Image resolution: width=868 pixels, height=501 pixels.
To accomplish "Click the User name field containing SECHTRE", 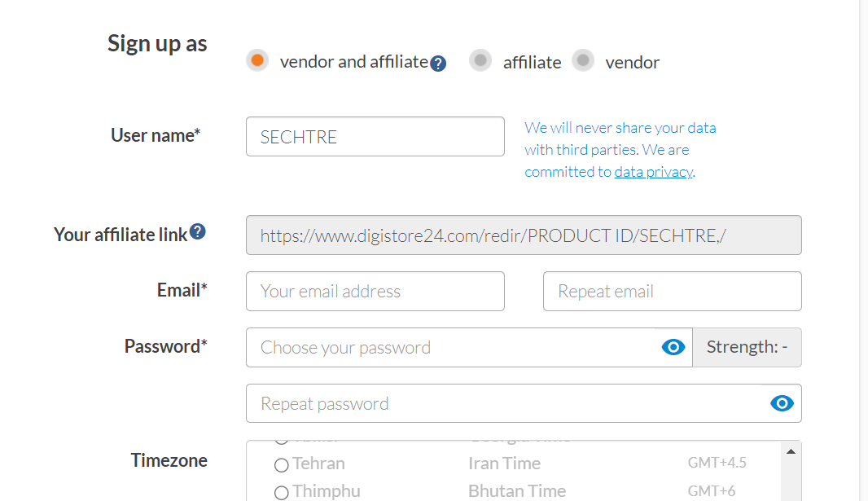I will [375, 137].
